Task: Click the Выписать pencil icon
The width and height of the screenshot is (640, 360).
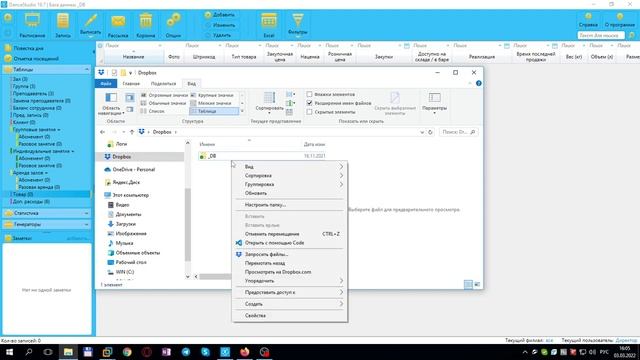Action: pyautogui.click(x=91, y=24)
